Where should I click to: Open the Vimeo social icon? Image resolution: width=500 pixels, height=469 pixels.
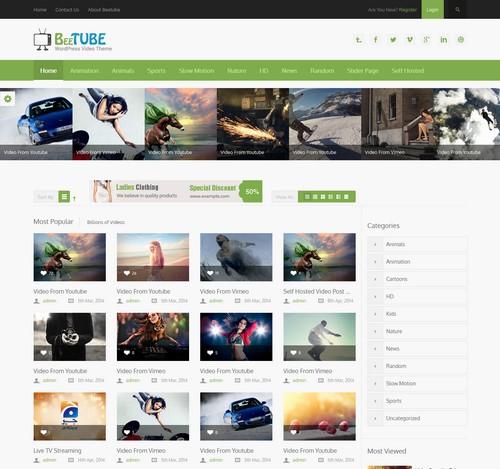[410, 40]
